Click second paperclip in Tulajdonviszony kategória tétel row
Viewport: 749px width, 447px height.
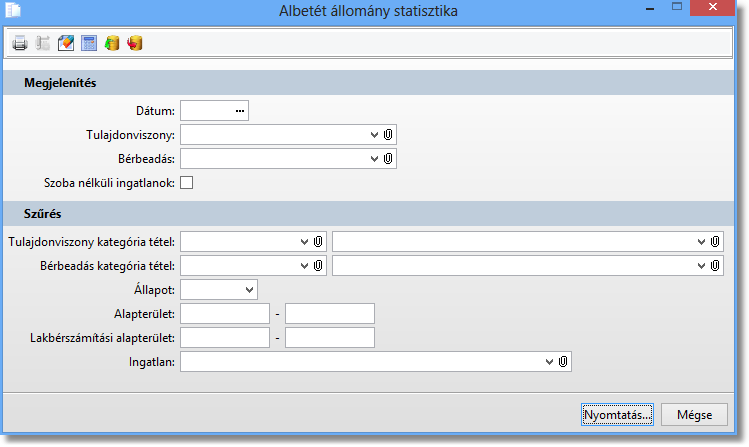pos(715,242)
